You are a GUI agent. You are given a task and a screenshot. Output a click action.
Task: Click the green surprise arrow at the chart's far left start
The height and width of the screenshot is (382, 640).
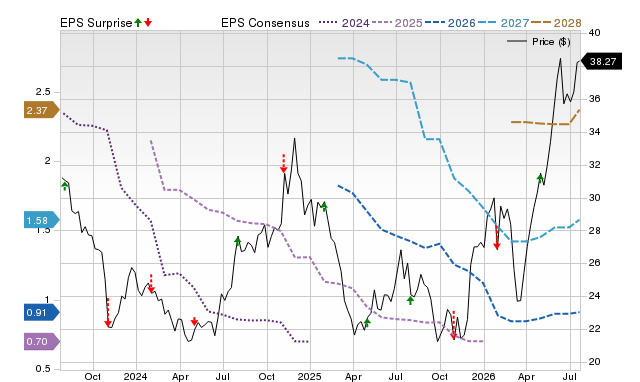point(64,186)
